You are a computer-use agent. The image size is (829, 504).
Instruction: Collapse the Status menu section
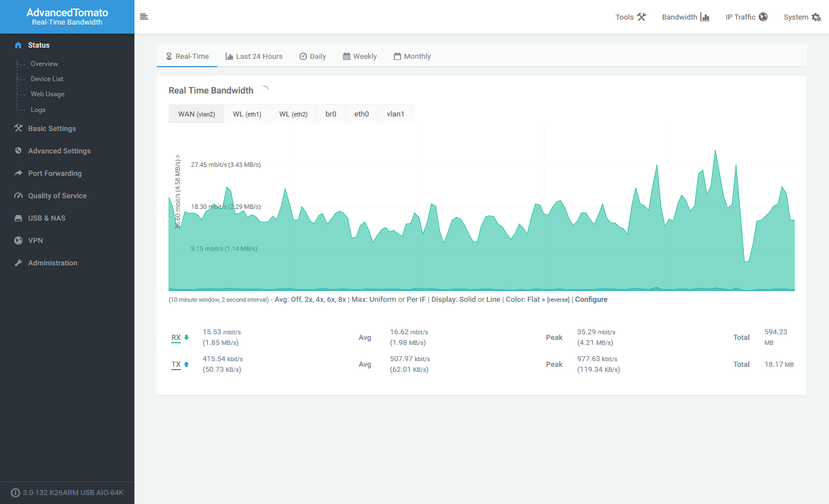67,45
